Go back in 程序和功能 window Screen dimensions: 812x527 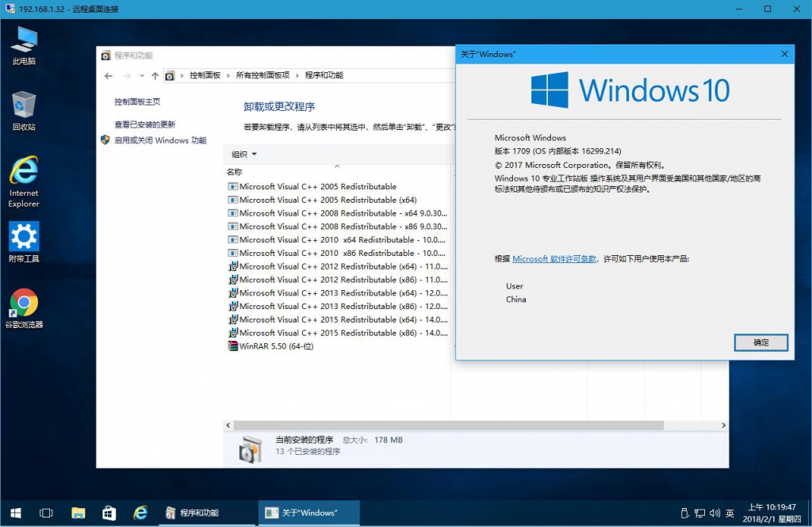point(108,76)
